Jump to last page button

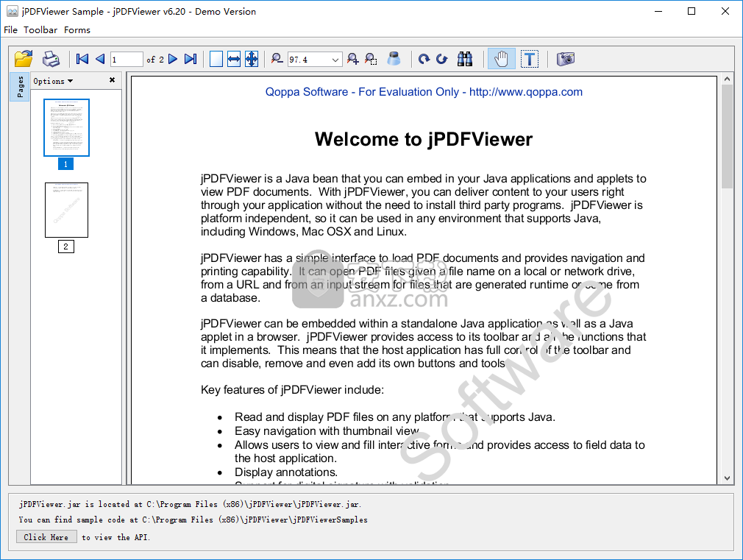coord(191,60)
